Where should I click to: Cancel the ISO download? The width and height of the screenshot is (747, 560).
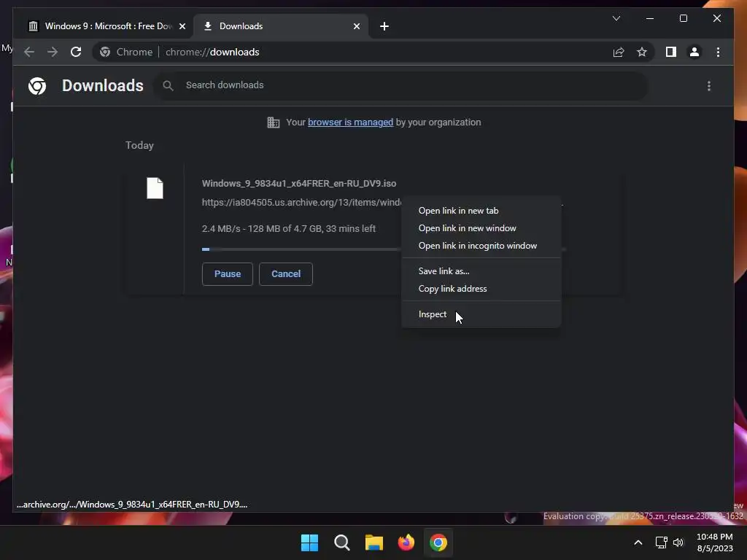point(286,274)
